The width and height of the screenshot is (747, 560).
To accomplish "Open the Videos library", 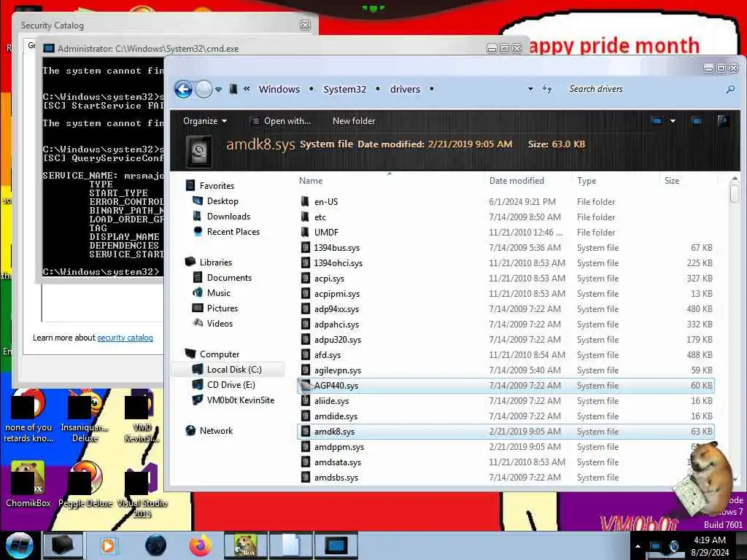I will point(220,323).
